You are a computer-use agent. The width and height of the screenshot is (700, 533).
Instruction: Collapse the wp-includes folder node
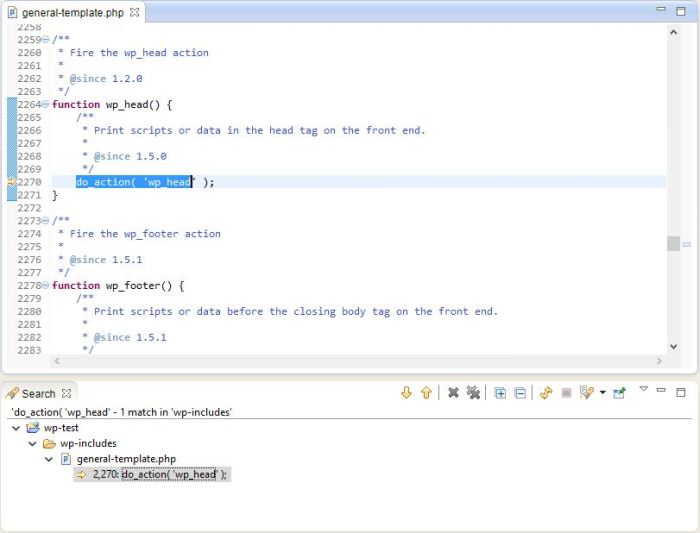pyautogui.click(x=33, y=444)
